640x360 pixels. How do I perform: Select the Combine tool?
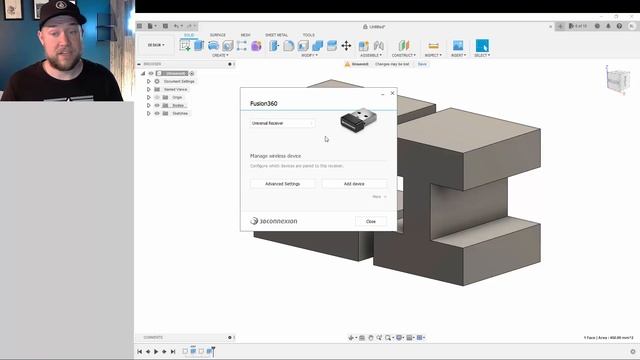pos(318,46)
